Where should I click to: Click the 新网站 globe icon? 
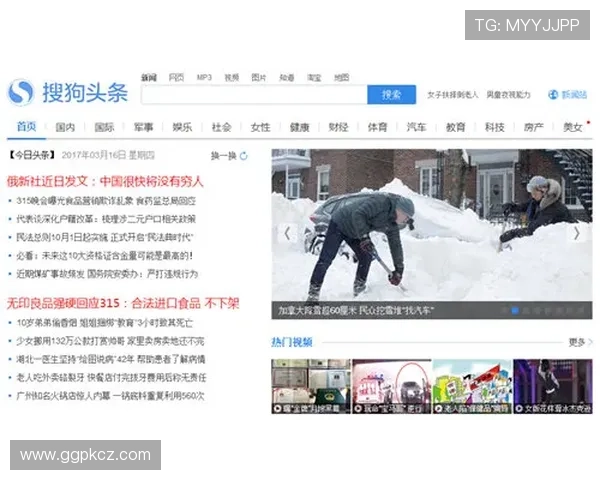(553, 94)
